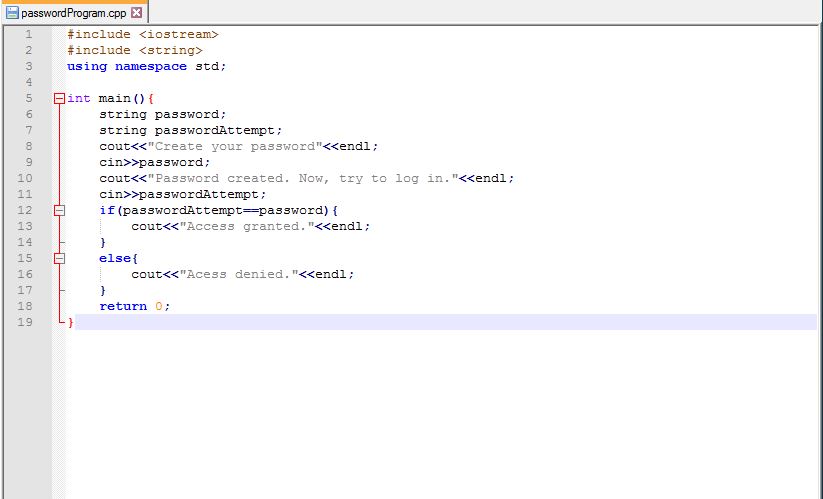The height and width of the screenshot is (499, 823).
Task: Close the passwordProgram.cpp tab
Action: [x=136, y=13]
